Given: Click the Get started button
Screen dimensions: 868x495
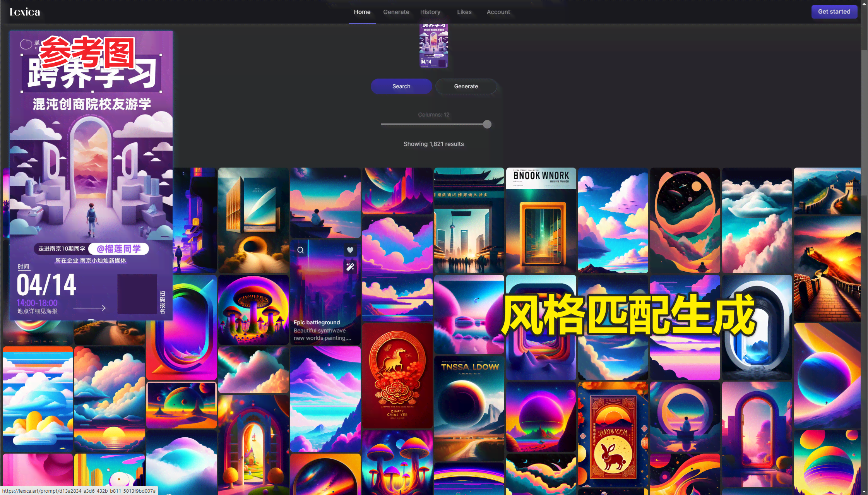Looking at the screenshot, I should point(834,11).
